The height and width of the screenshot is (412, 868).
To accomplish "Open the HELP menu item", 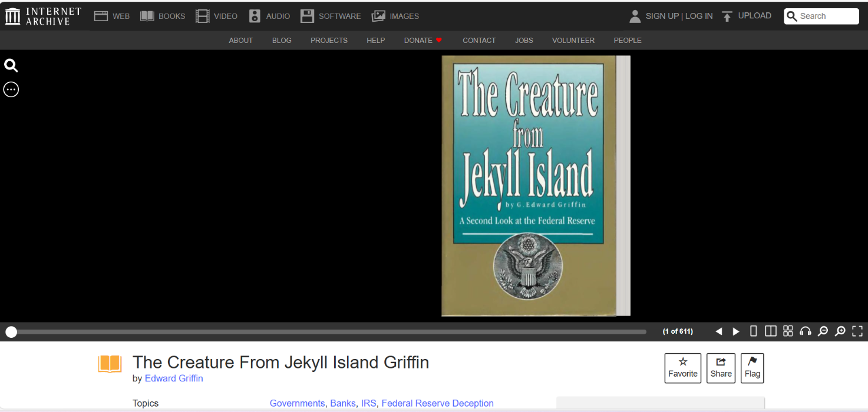I will (x=375, y=41).
